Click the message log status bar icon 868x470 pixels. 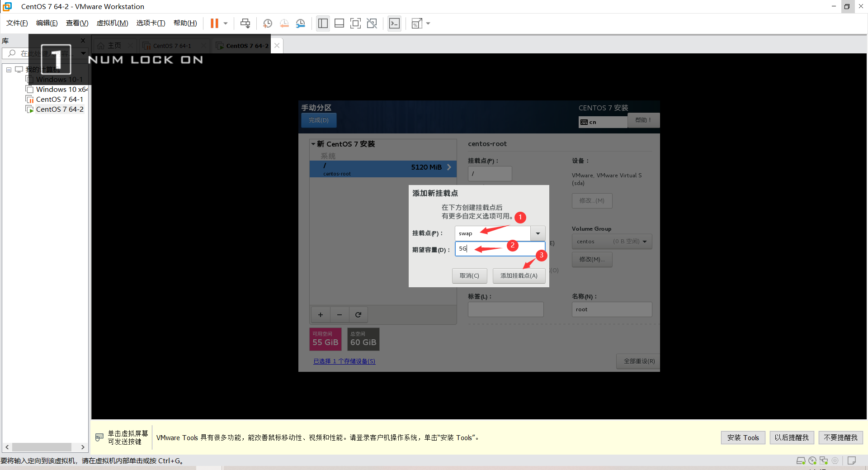[852, 461]
